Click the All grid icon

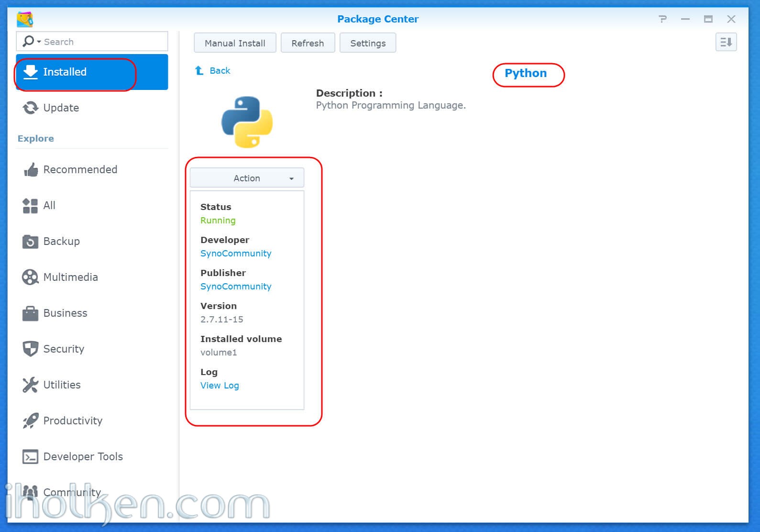point(30,206)
